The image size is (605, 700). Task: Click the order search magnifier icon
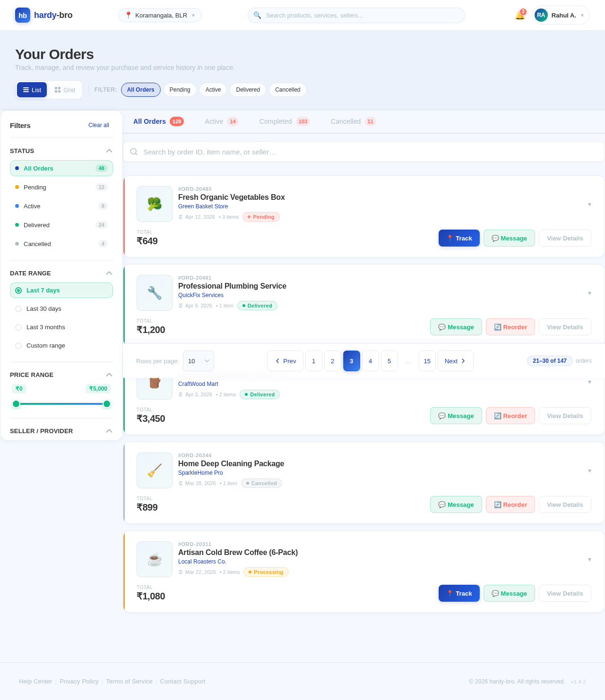(x=134, y=152)
